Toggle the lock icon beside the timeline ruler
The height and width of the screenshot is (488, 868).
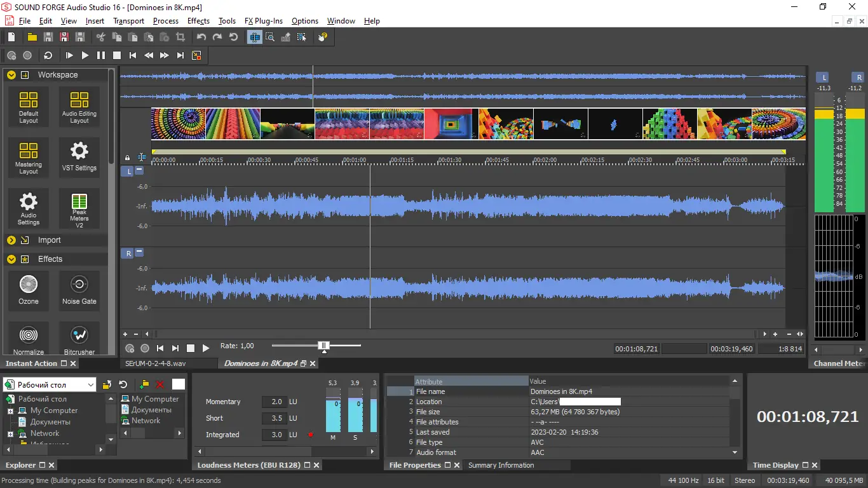127,158
